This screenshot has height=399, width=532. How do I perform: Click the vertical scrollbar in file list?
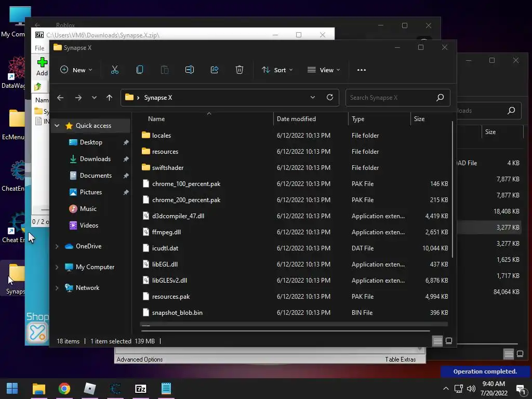pos(453,189)
